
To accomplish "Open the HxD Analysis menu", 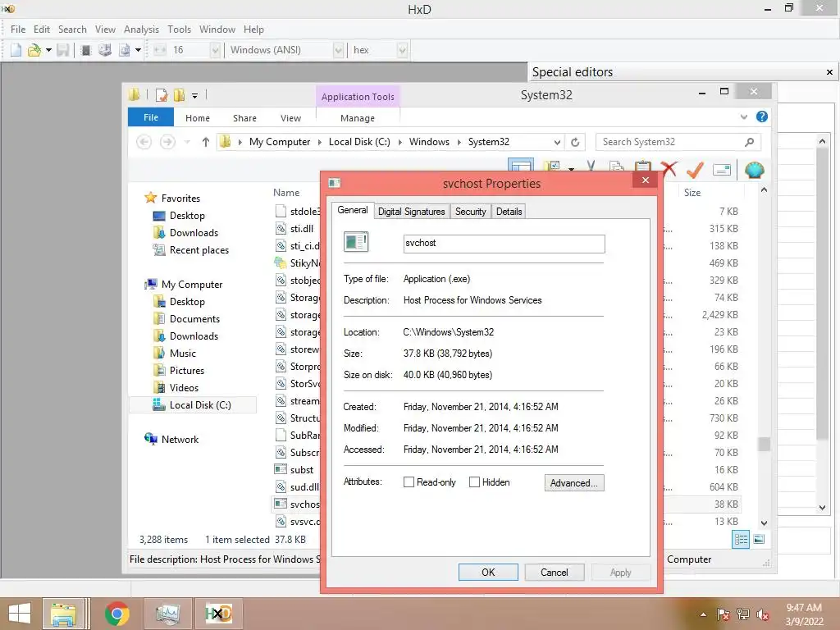I will pos(141,30).
